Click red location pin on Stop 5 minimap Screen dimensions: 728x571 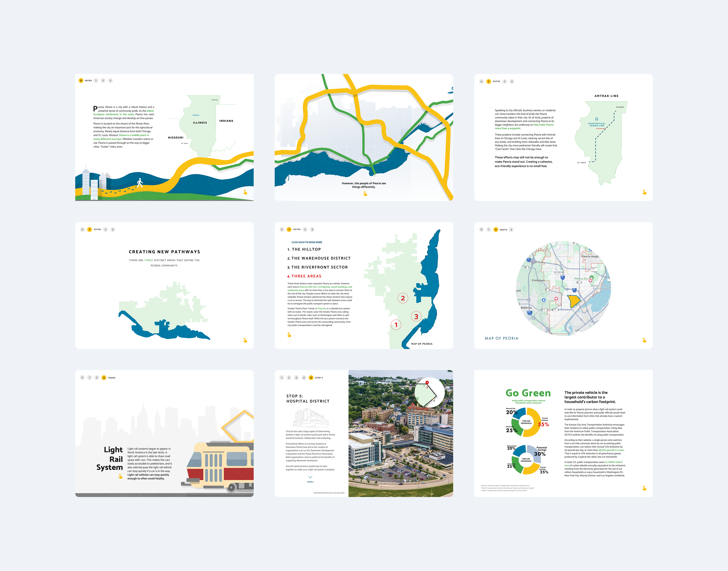point(427,382)
